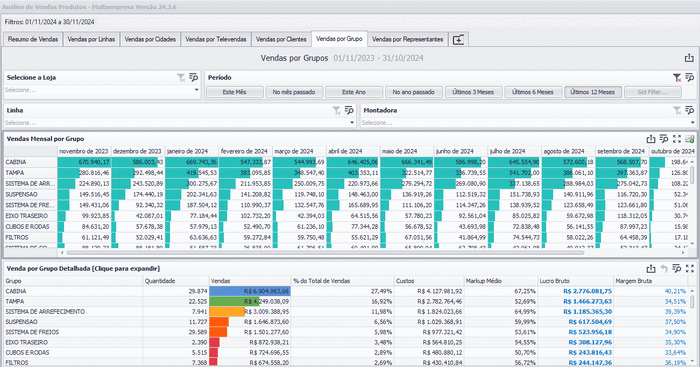This screenshot has height=367, width=700.
Task: Open the Montadora selection dropdown
Action: click(528, 123)
